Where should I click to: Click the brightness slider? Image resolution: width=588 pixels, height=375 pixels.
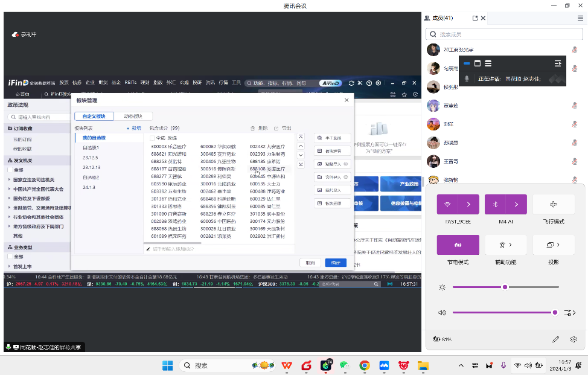coord(505,287)
